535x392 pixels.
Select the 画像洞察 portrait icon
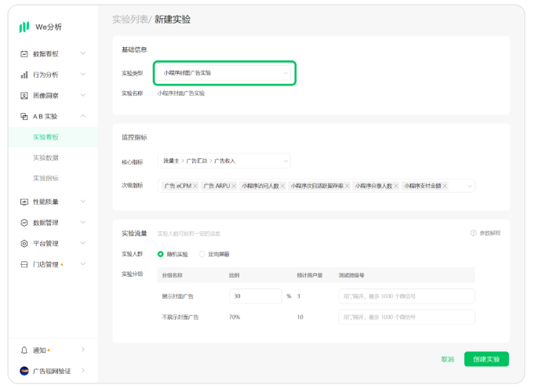coord(24,96)
